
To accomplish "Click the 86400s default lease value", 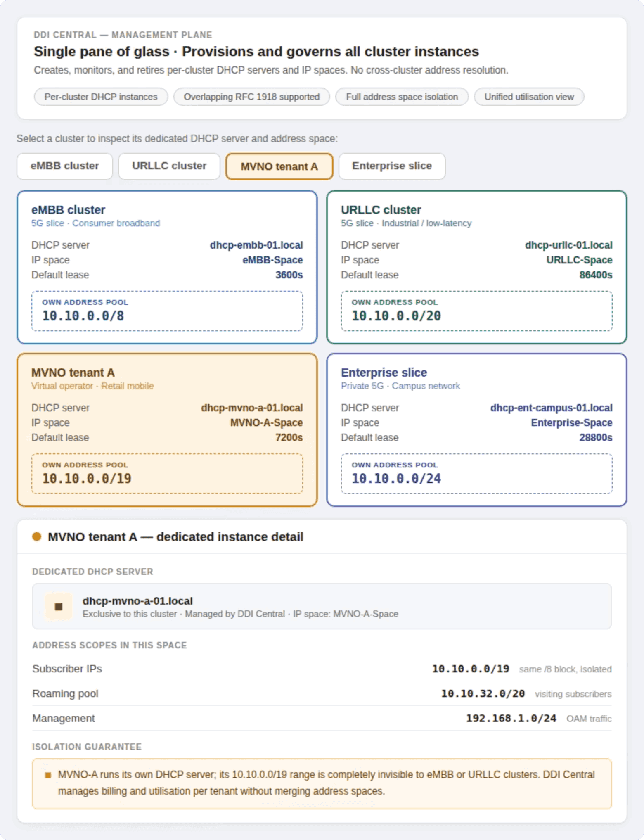I will [596, 275].
